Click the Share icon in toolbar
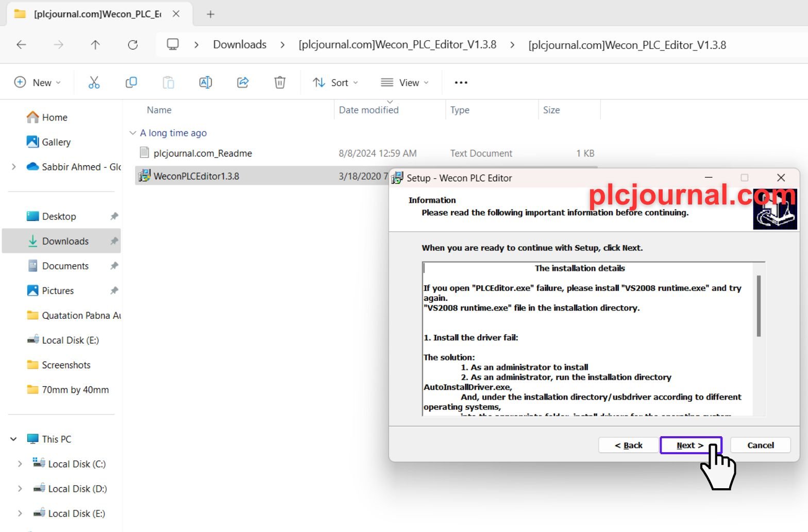Screen dimensions: 808x532 [243, 82]
